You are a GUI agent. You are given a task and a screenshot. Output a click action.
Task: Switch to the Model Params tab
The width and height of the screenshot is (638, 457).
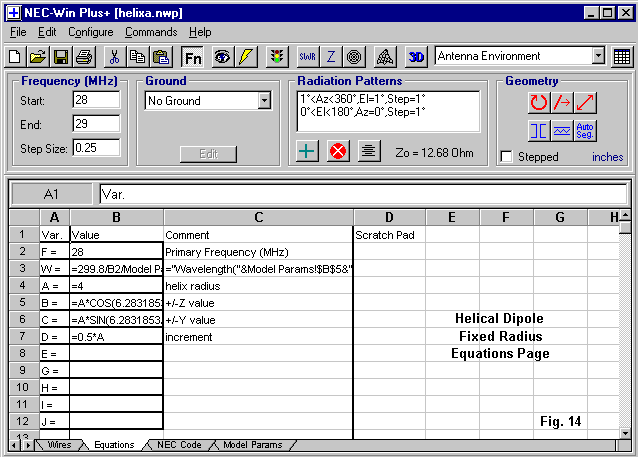point(250,445)
